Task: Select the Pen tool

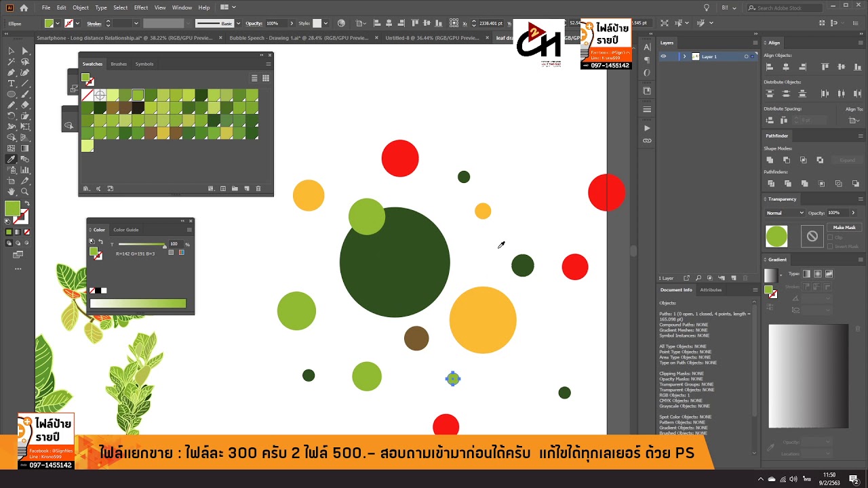Action: (x=12, y=73)
